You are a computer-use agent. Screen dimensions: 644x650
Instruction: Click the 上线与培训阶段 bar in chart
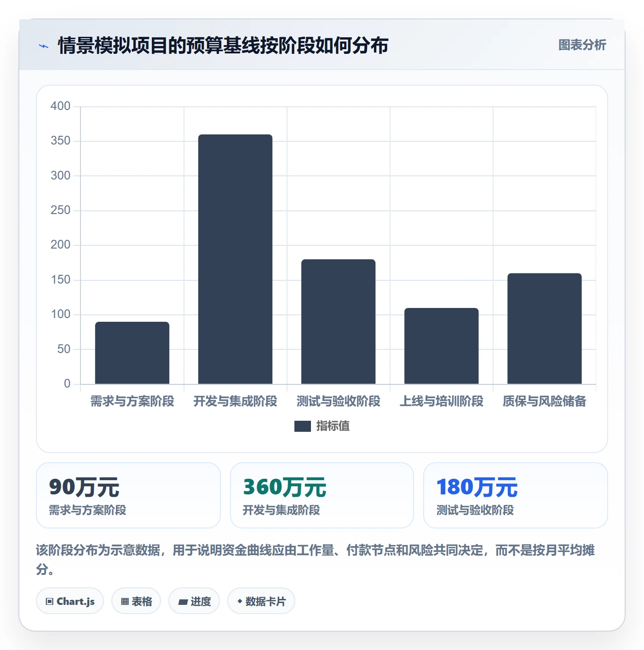pyautogui.click(x=442, y=346)
